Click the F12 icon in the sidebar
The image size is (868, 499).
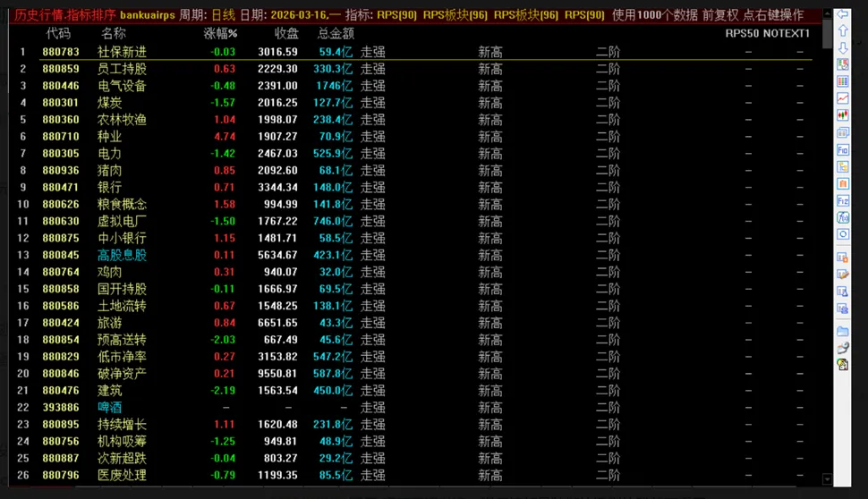843,201
